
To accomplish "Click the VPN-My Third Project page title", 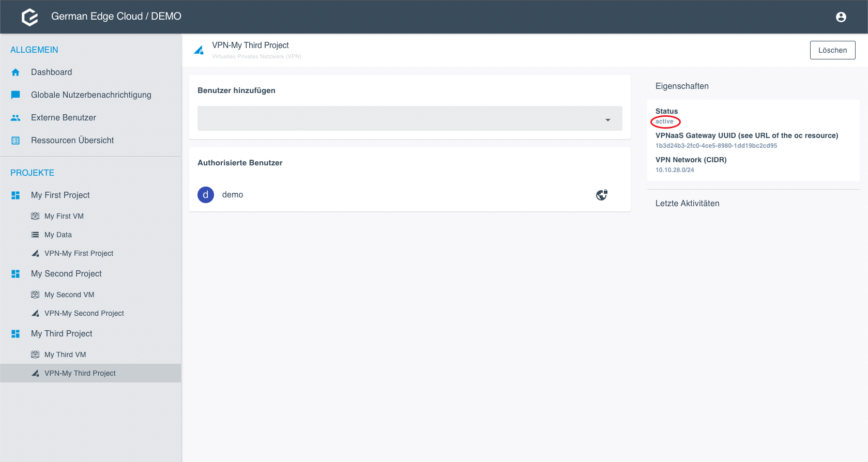I will [x=250, y=45].
